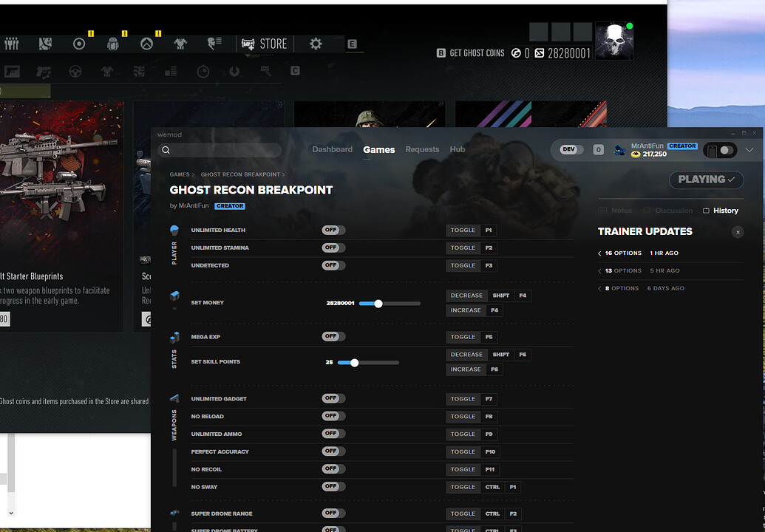Screen dimensions: 765x532
Task: Open the PLAYING dropdown
Action: [705, 180]
